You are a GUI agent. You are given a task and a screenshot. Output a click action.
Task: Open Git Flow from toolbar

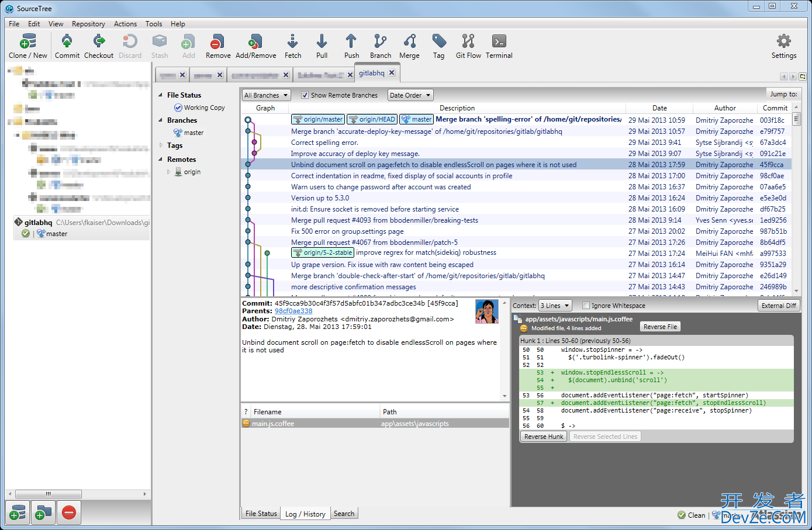click(x=468, y=46)
